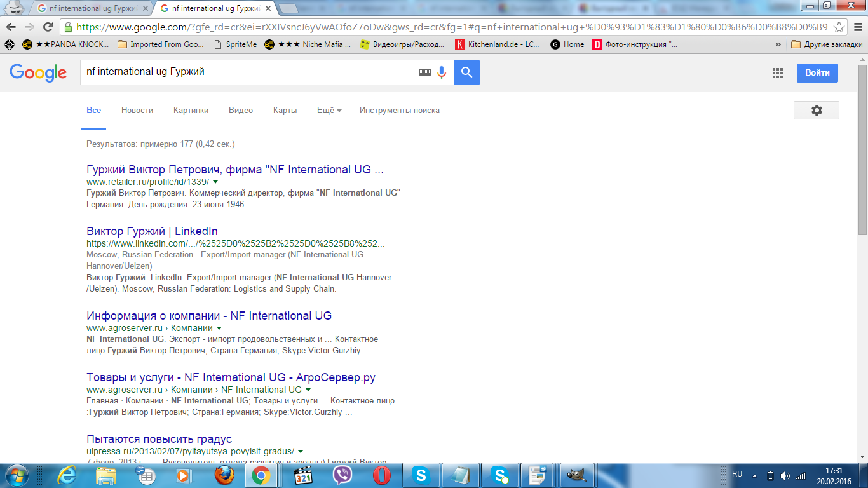Switch to the Картинки tab
868x488 pixels.
[191, 110]
